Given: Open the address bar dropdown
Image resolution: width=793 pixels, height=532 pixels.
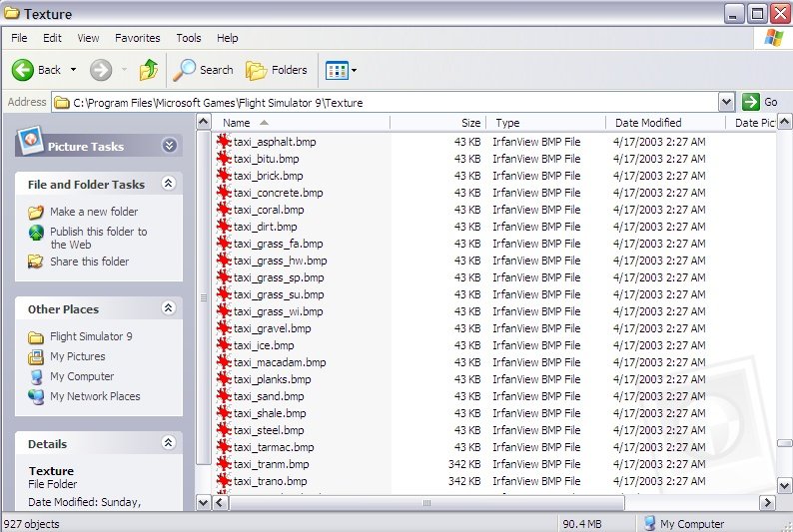Looking at the screenshot, I should (726, 102).
